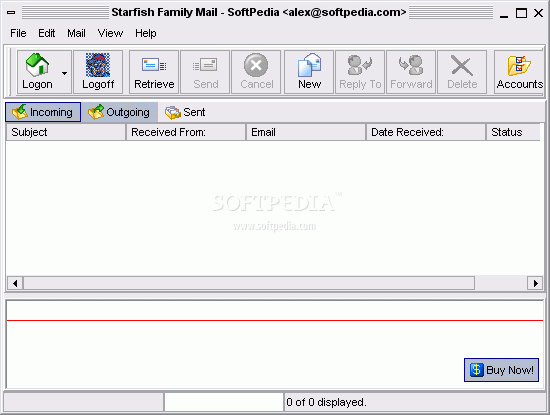Image resolution: width=550 pixels, height=415 pixels.
Task: Click the left scroll arrow
Action: [15, 283]
